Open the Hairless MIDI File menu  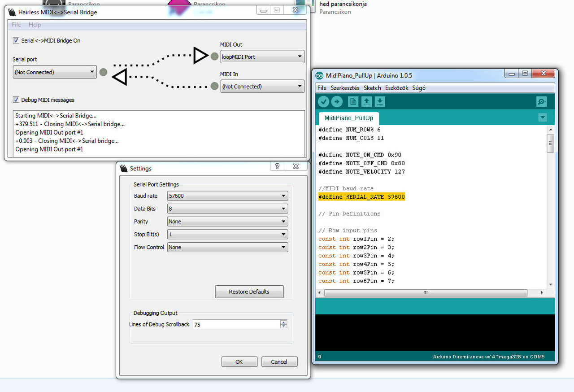[16, 25]
